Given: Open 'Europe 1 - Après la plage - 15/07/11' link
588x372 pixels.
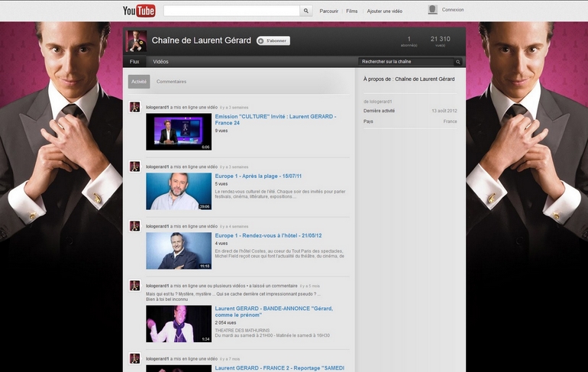Looking at the screenshot, I should [x=258, y=176].
